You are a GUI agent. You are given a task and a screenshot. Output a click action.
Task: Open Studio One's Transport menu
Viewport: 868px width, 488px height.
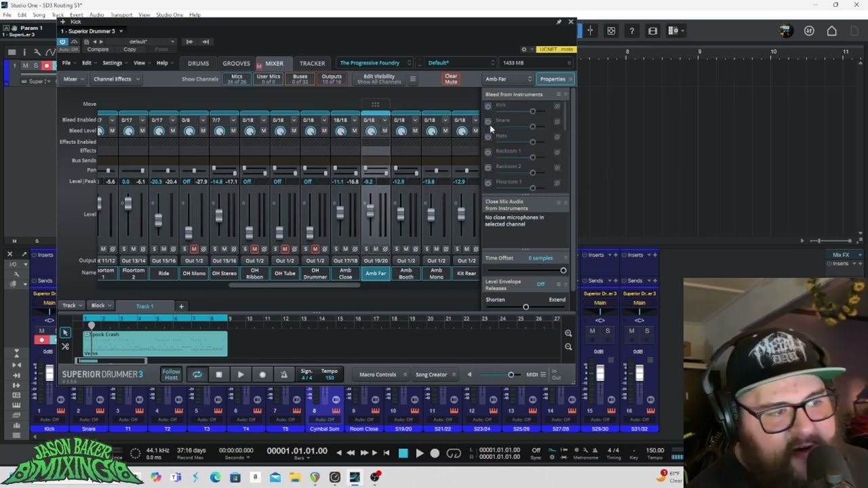(x=121, y=15)
